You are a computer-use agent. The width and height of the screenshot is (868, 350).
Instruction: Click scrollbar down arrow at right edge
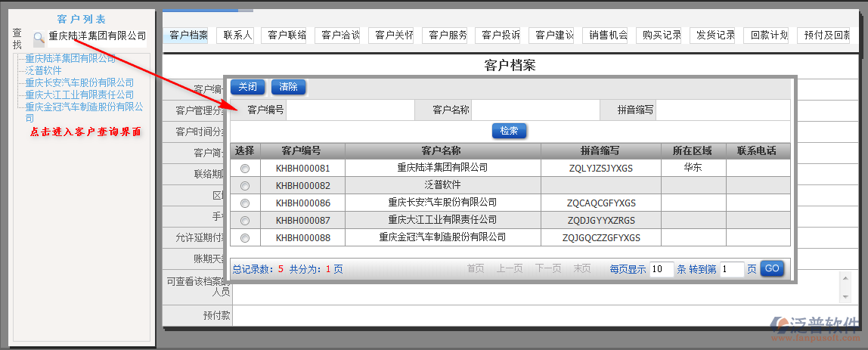[x=845, y=296]
